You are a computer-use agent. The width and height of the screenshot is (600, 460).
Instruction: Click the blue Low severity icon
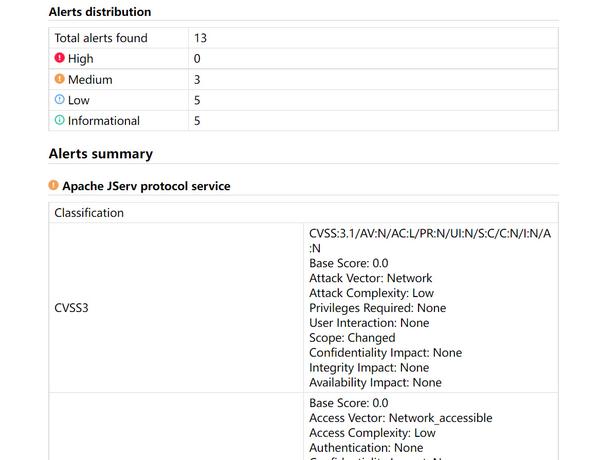[59, 100]
